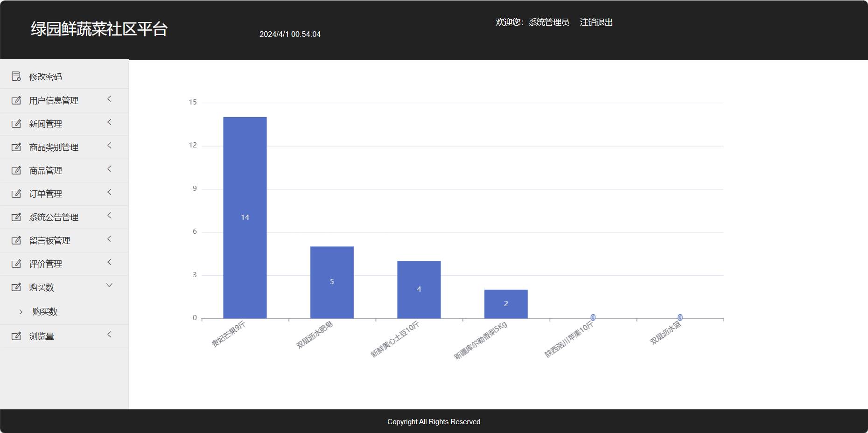868x433 pixels.
Task: Click the edit icon beside 用户信息管理
Action: tap(16, 100)
